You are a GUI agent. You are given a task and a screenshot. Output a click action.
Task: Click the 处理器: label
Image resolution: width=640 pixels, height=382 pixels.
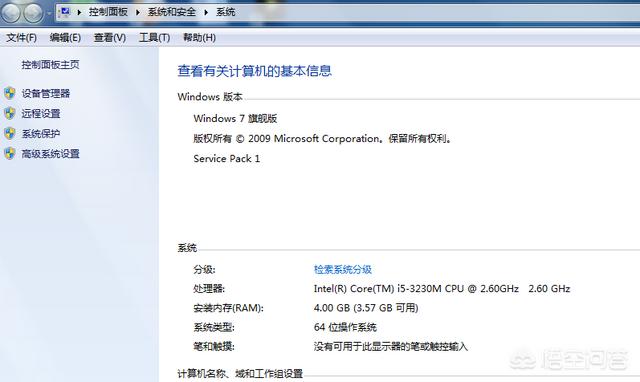point(209,289)
